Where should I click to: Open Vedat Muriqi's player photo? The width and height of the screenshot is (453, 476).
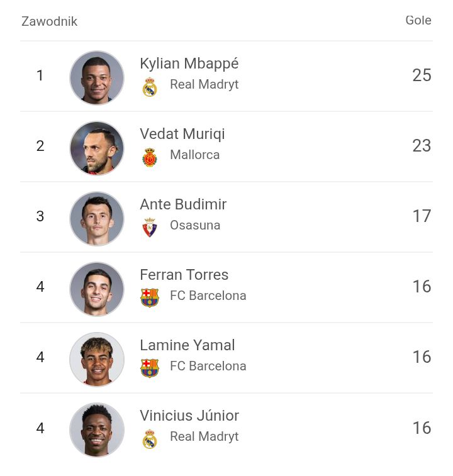(97, 148)
